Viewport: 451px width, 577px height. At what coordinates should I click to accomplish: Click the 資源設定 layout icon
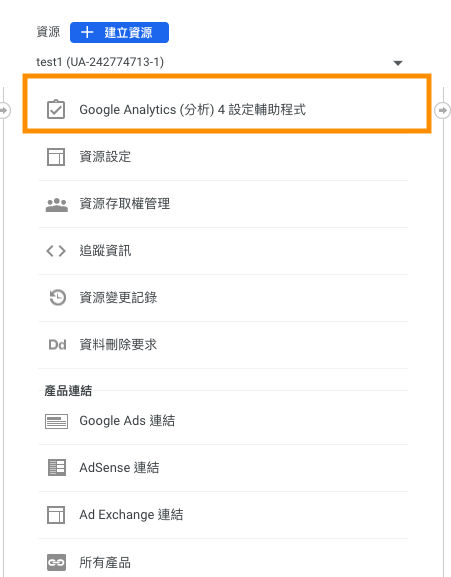click(56, 157)
